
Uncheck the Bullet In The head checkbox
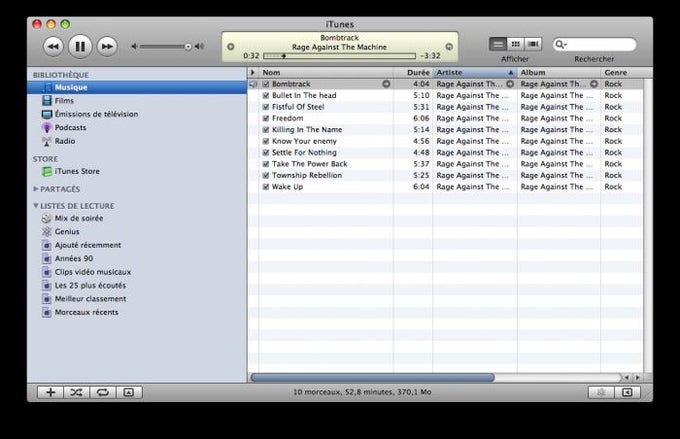tap(266, 95)
